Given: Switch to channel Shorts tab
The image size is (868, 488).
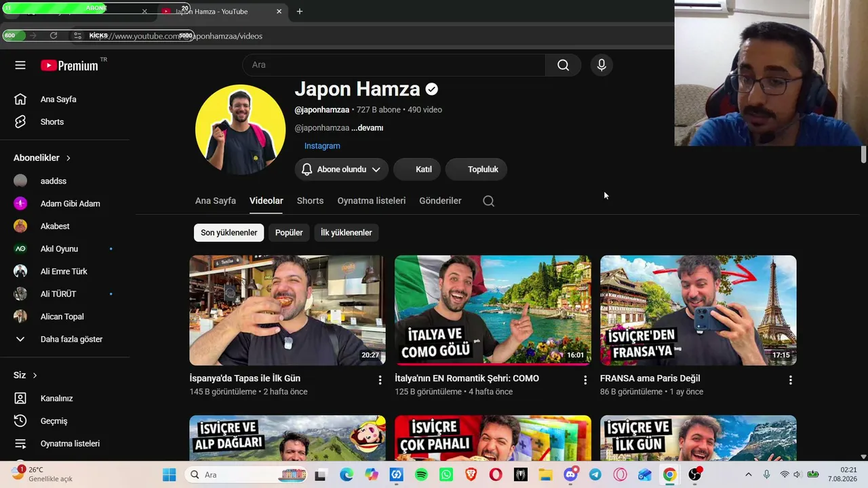Looking at the screenshot, I should [310, 201].
